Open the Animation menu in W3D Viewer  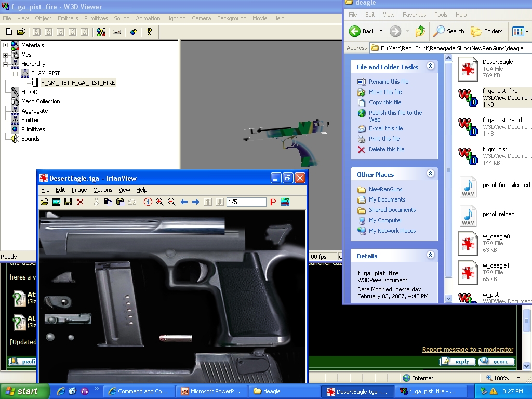148,18
